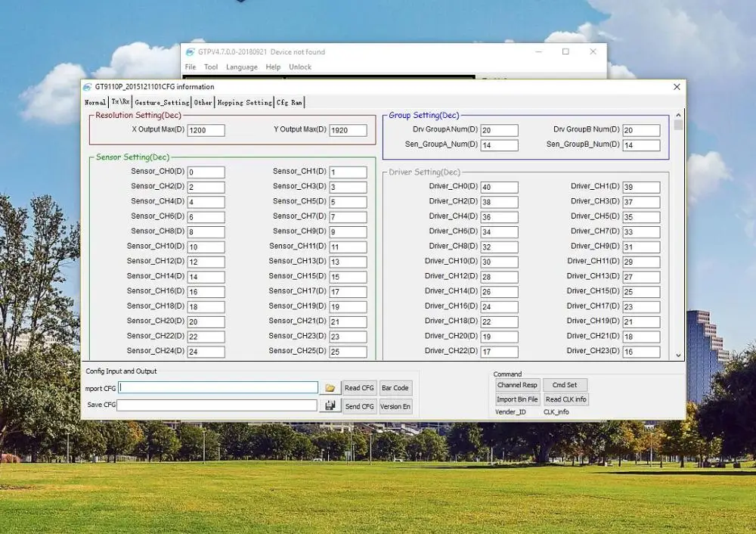Image resolution: width=756 pixels, height=534 pixels.
Task: Click the Import CFG folder browse icon
Action: coord(330,388)
